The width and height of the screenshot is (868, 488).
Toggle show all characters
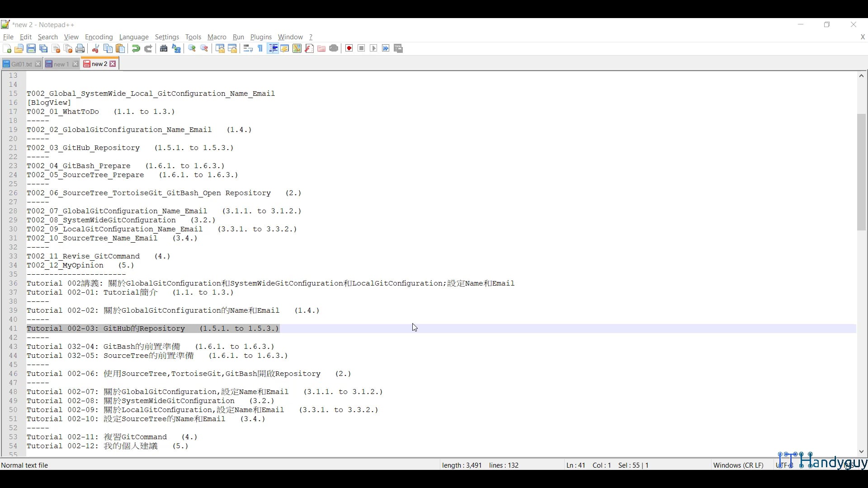(x=260, y=48)
